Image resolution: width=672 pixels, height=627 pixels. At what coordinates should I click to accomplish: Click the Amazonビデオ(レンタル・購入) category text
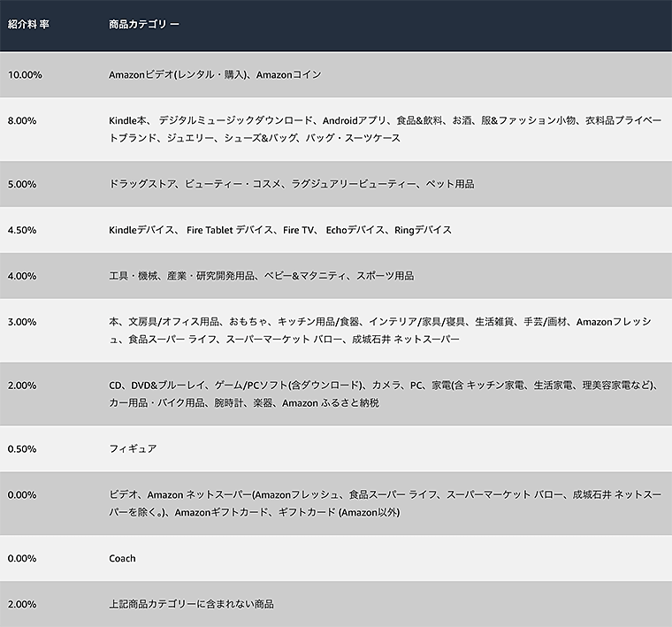click(x=215, y=75)
